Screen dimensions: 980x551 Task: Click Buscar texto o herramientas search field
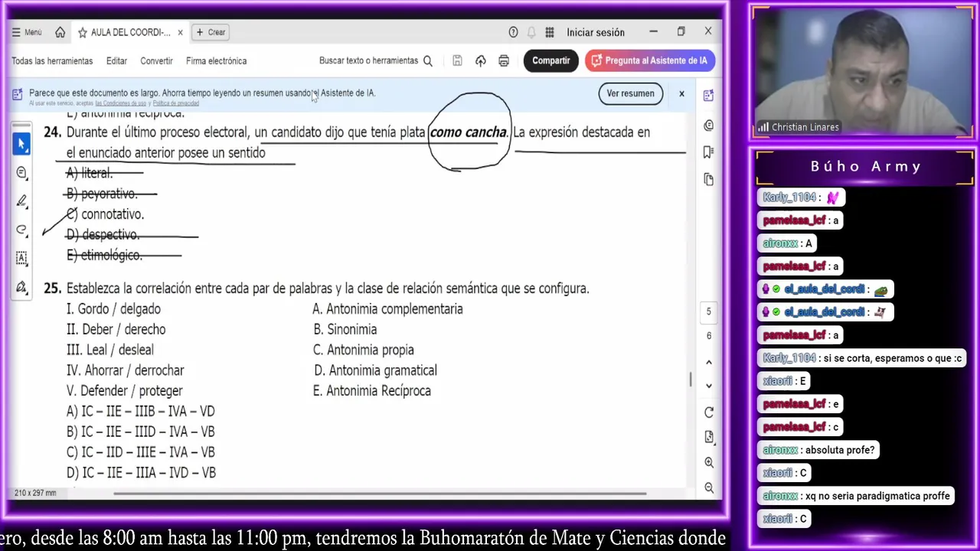click(x=376, y=60)
